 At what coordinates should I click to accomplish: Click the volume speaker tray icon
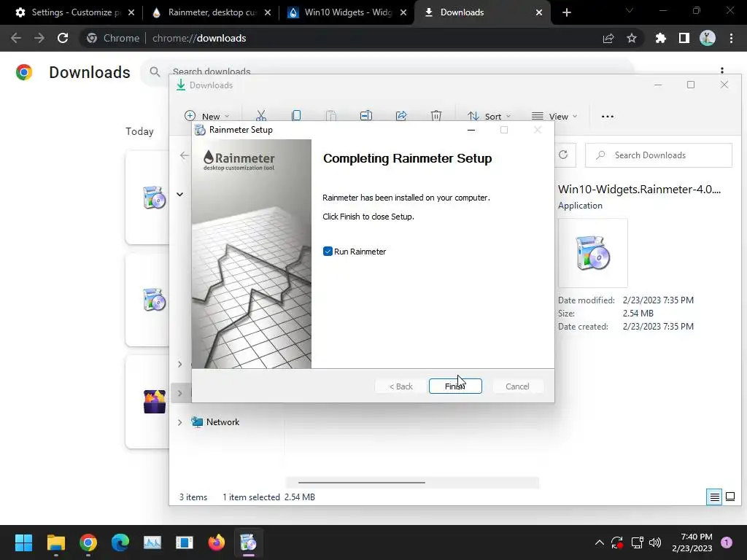(x=655, y=542)
